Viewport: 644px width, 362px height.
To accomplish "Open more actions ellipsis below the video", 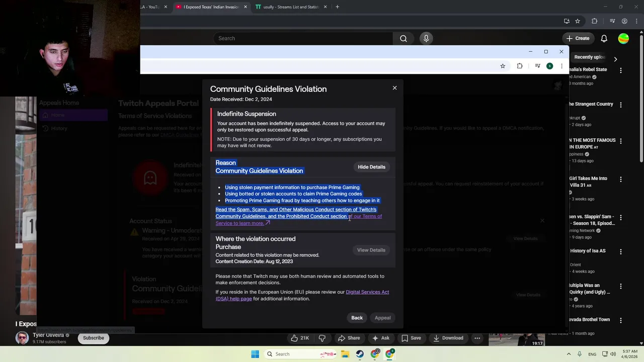I will (x=477, y=338).
